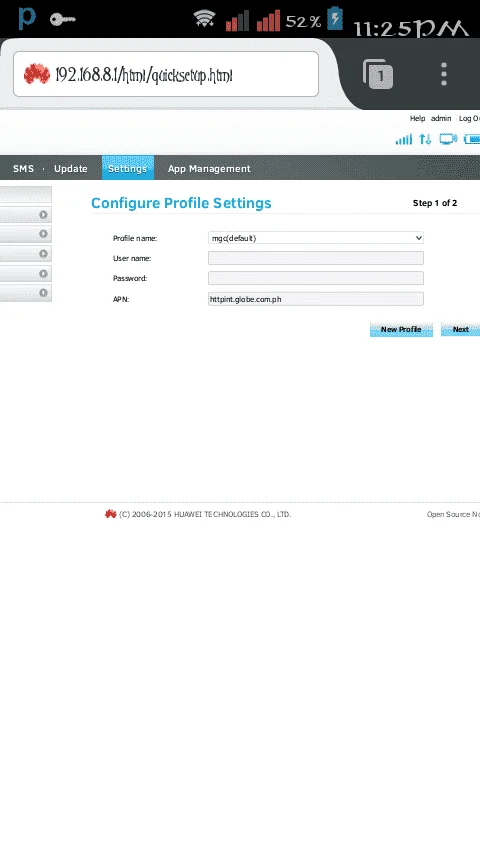Tap the Wi-Fi icon in Android status bar
The height and width of the screenshot is (854, 480).
click(204, 20)
